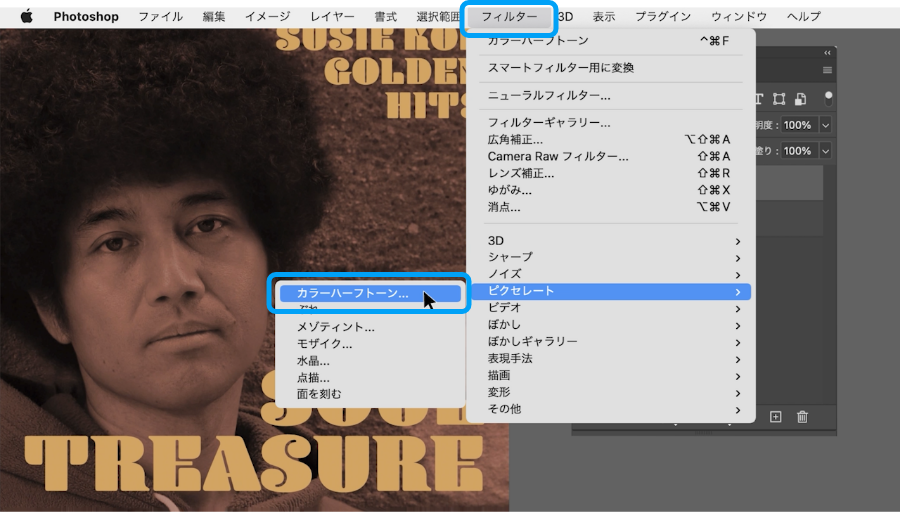Choose 広角補正... filter
Screen dimensions: 900x514
point(611,139)
